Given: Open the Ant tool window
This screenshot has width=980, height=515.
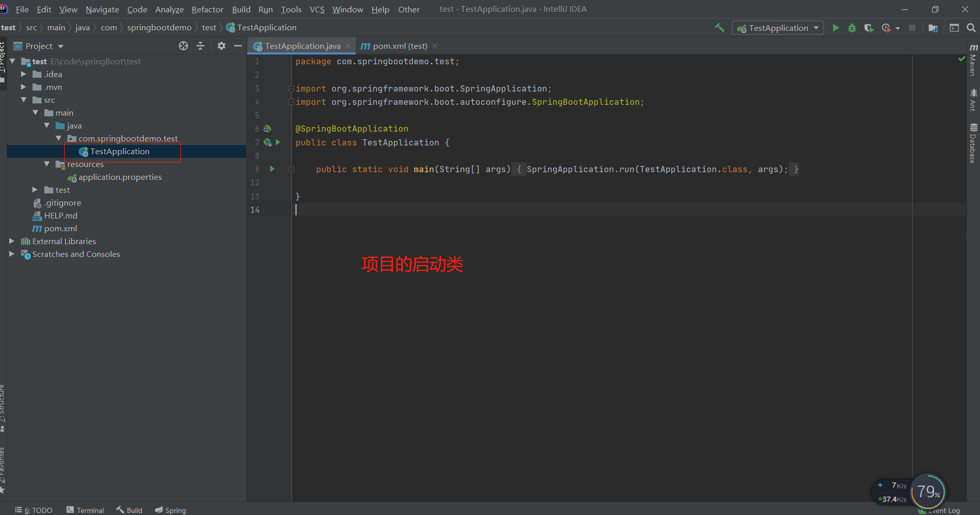Looking at the screenshot, I should pos(973,100).
